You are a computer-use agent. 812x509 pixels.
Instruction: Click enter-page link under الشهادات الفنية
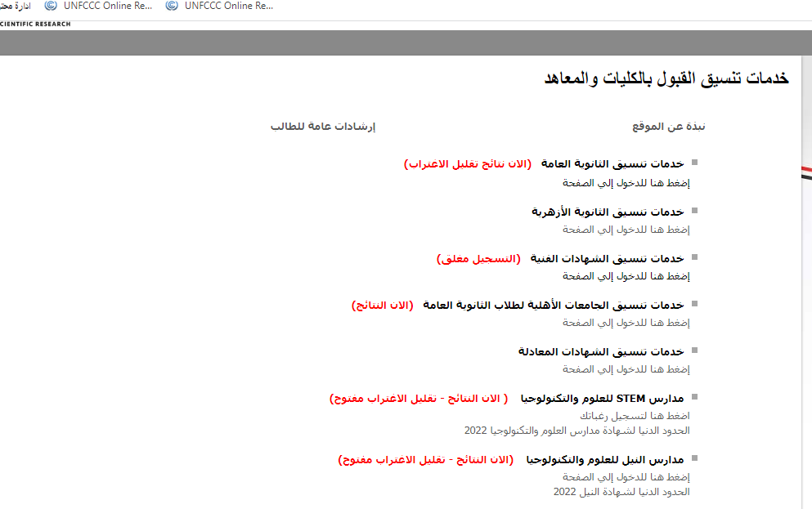(626, 276)
